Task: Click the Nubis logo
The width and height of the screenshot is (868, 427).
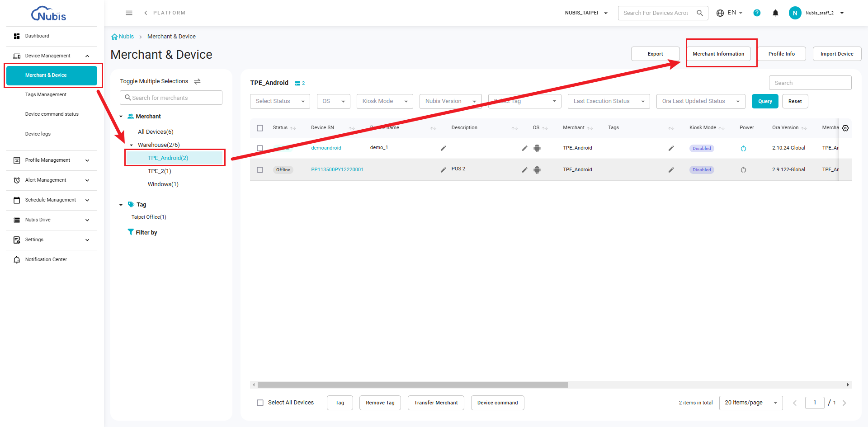Action: [x=48, y=14]
